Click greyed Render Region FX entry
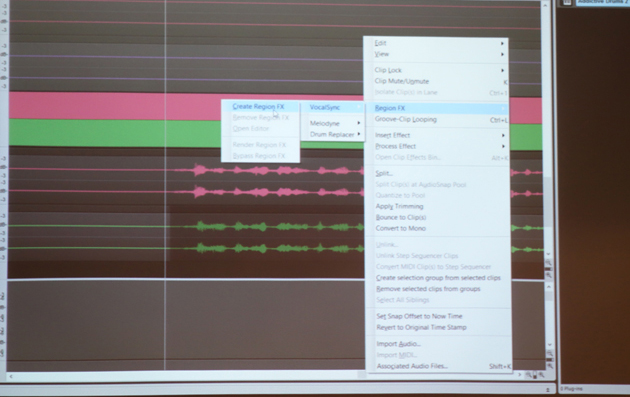This screenshot has height=397, width=630. coord(260,145)
